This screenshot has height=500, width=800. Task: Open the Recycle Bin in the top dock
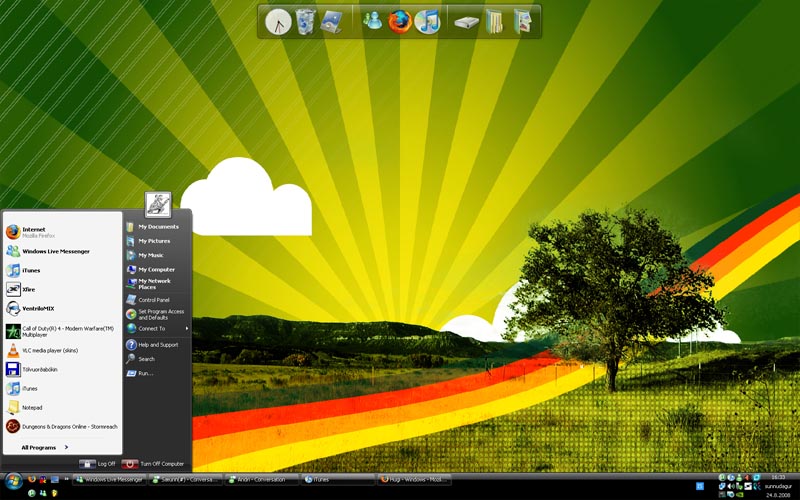pyautogui.click(x=305, y=22)
